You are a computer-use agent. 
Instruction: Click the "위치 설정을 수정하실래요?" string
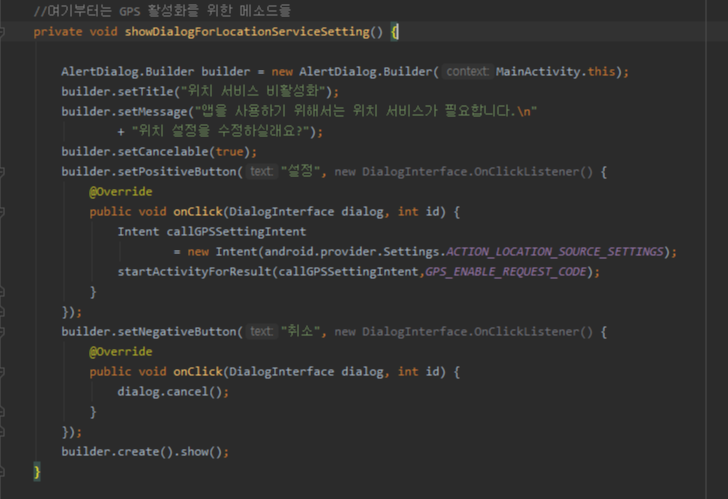click(221, 131)
